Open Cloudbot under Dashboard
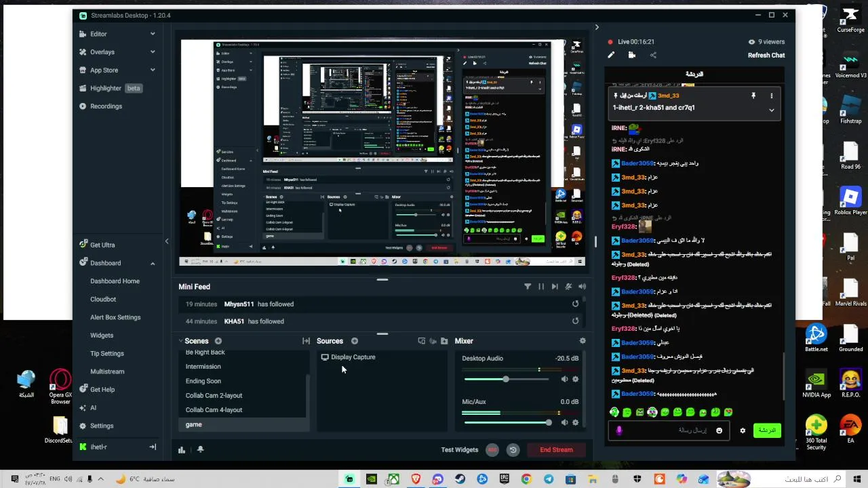This screenshot has height=488, width=868. (103, 299)
